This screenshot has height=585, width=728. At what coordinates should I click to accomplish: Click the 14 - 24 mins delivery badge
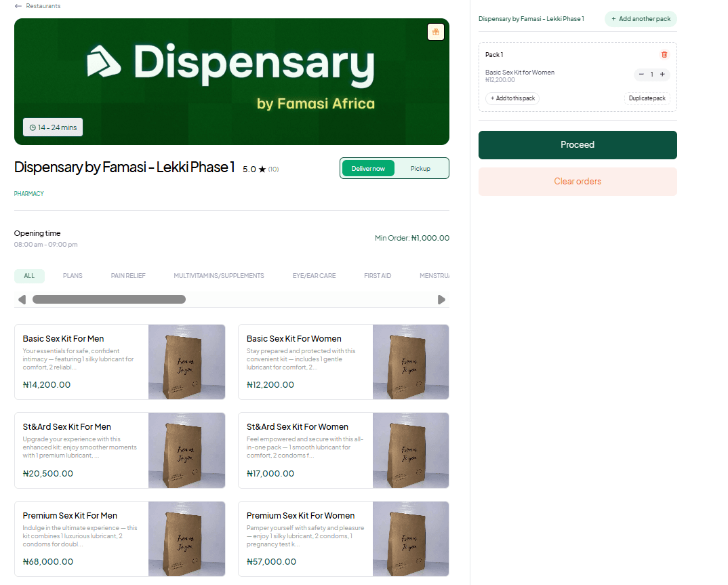[53, 127]
